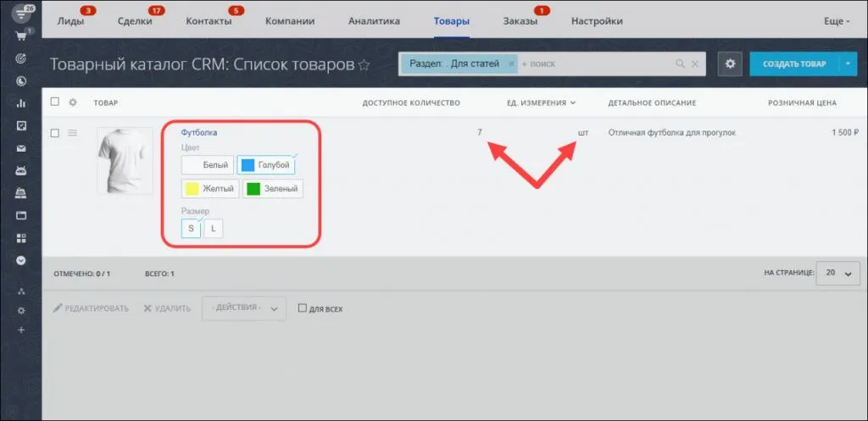Open the Футболка product link

[x=199, y=132]
